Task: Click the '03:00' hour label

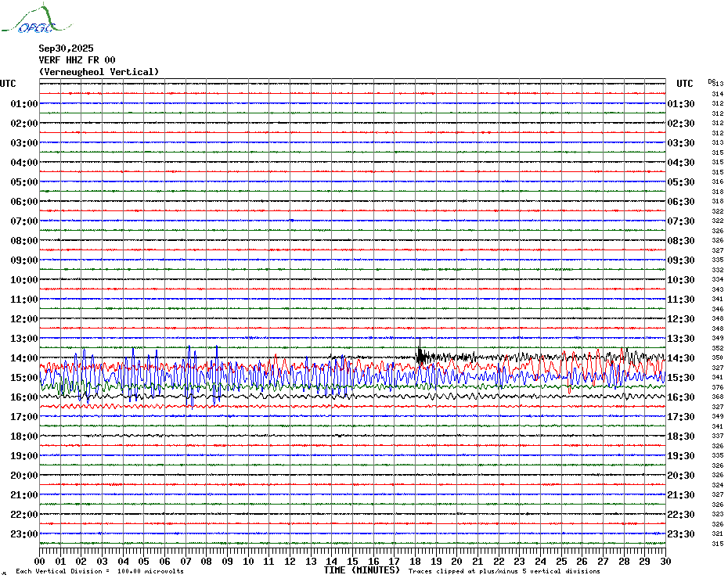Action: [24, 142]
